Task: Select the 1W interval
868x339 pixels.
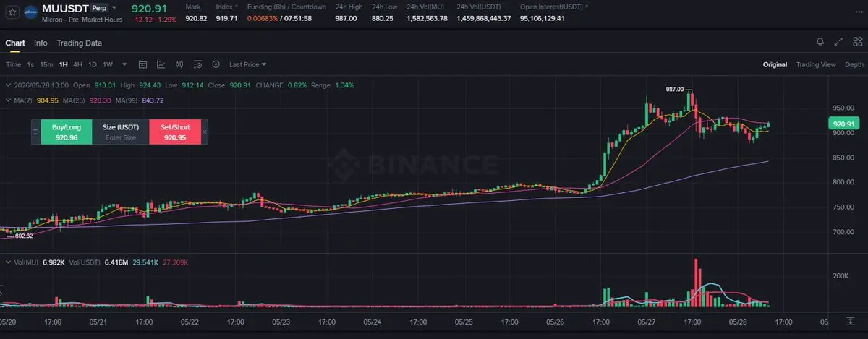Action: [108, 64]
